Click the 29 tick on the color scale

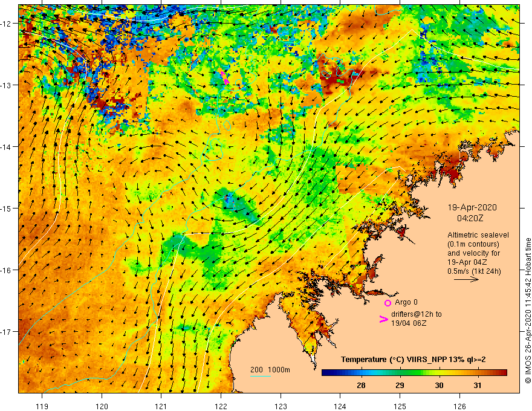tap(400, 385)
